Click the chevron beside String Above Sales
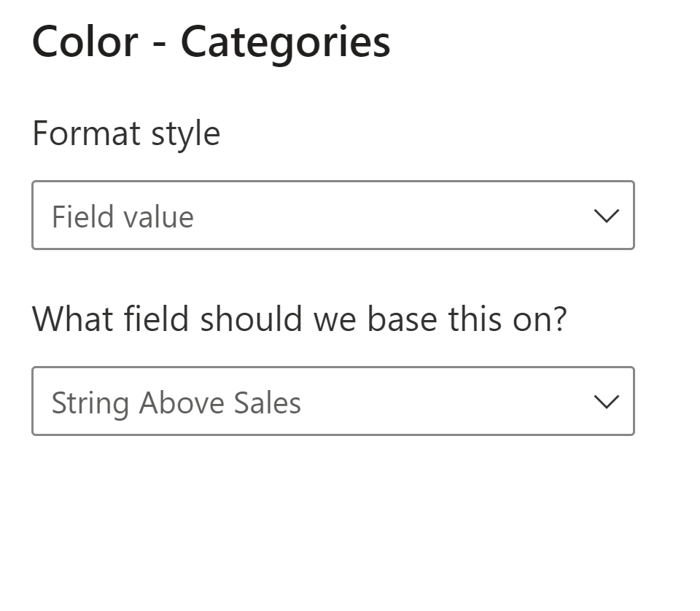Screen dimensions: 700x611 point(606,402)
